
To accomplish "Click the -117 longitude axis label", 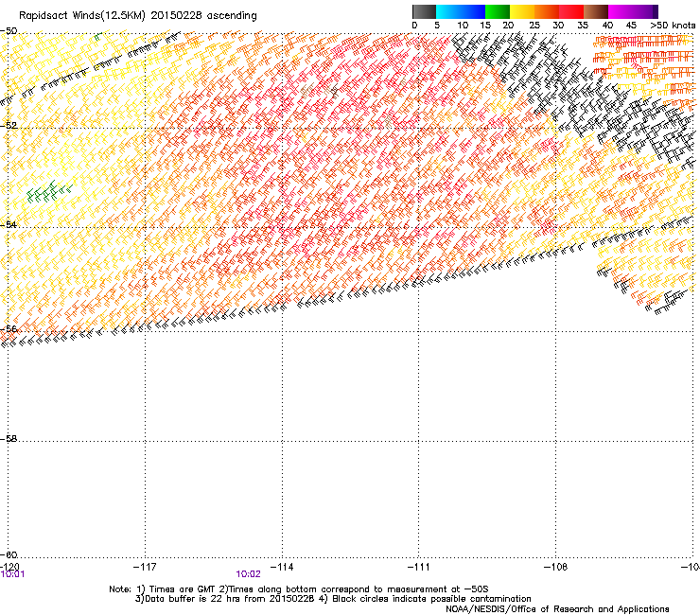I will pyautogui.click(x=145, y=567).
